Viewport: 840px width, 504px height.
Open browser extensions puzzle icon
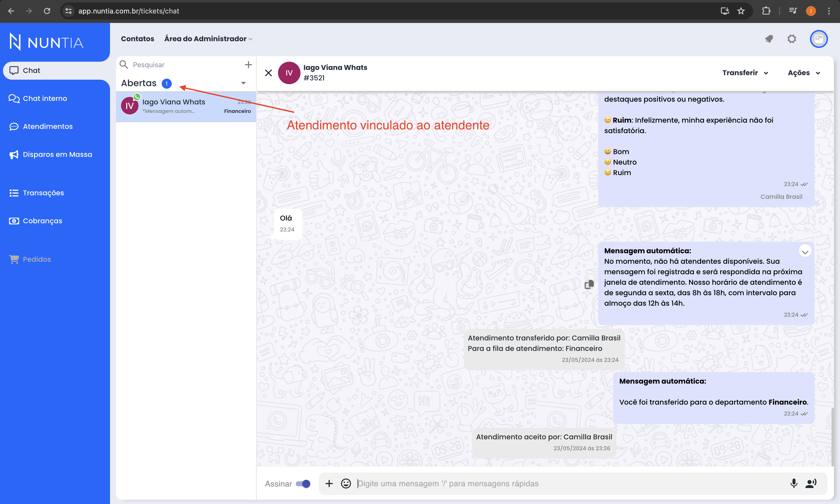tap(766, 11)
